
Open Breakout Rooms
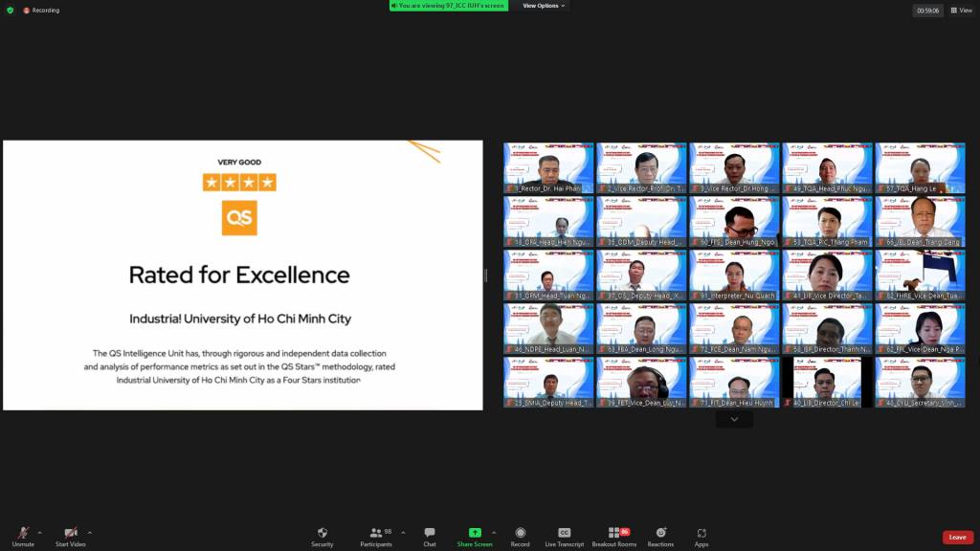[x=614, y=537]
